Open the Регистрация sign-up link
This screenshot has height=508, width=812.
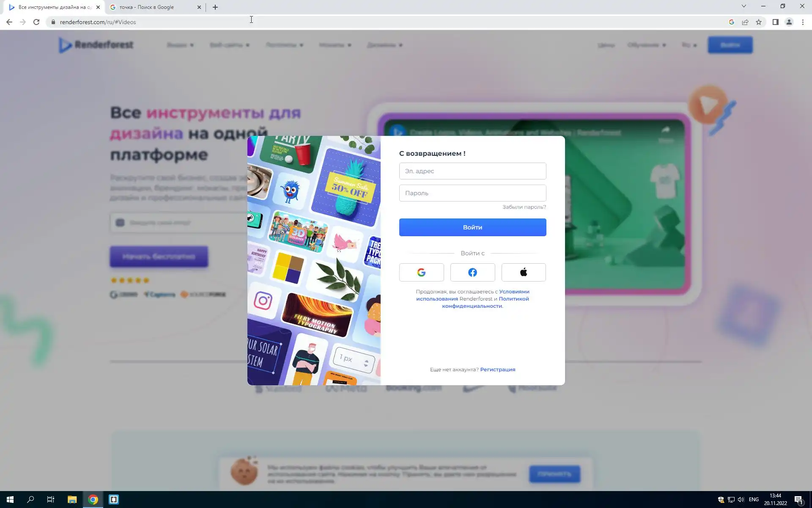tap(497, 370)
